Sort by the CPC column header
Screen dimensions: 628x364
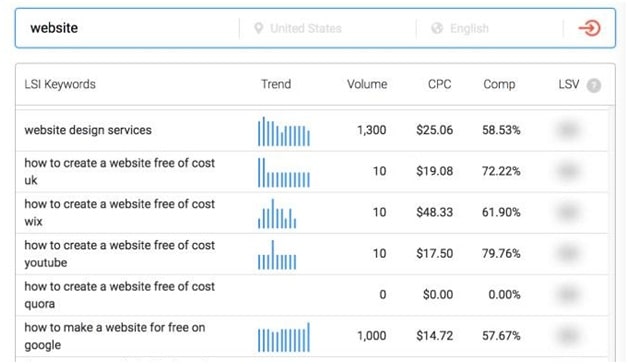pyautogui.click(x=439, y=84)
